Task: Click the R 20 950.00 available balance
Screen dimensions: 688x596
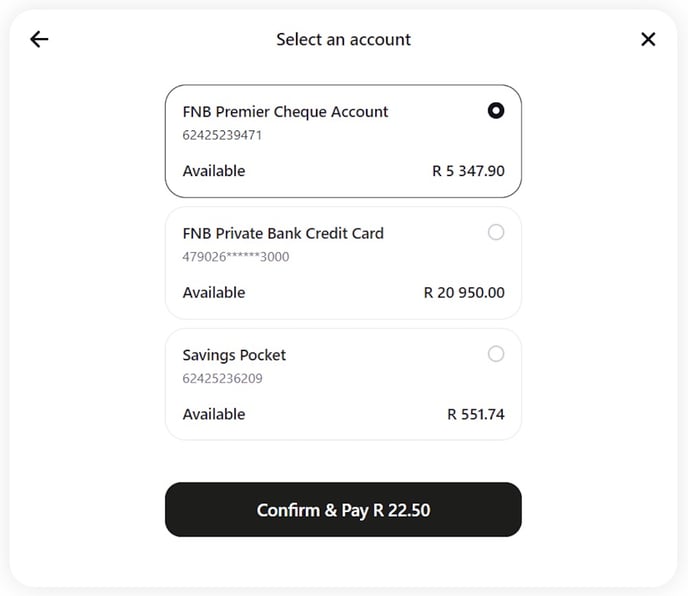Action: coord(464,293)
